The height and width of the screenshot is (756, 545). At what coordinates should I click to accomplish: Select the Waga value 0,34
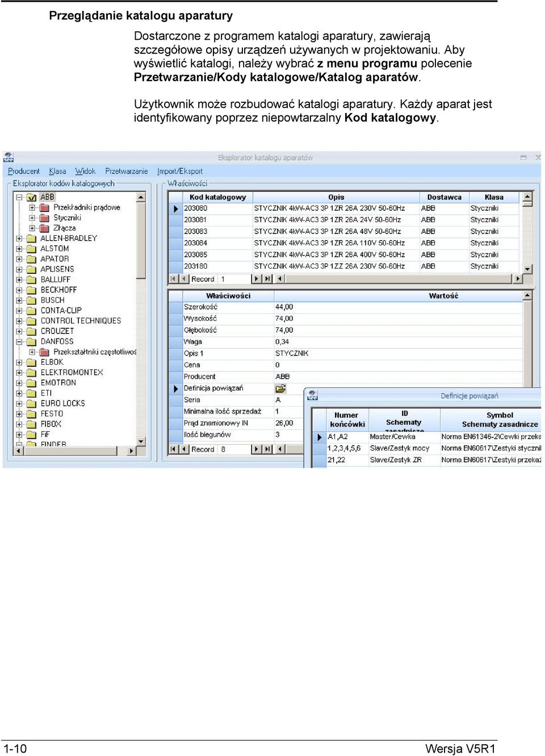(x=398, y=342)
